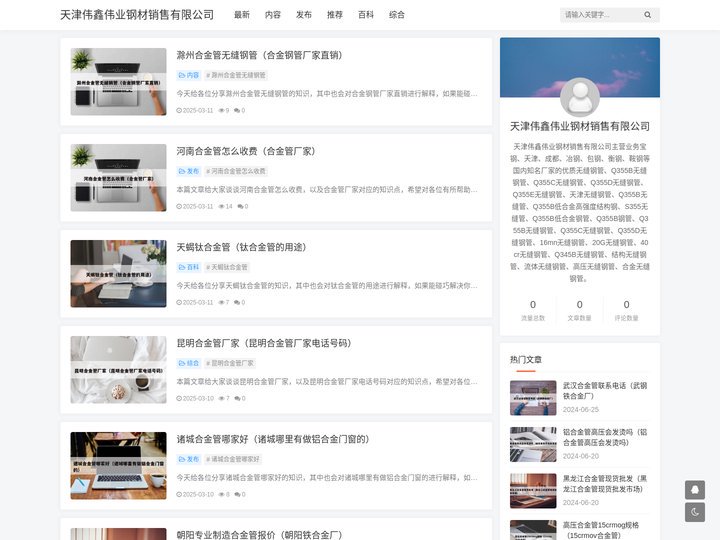Viewport: 720px width, 540px height.
Task: Click hashtag #滁州合金管无缝钢管
Action: pyautogui.click(x=236, y=75)
